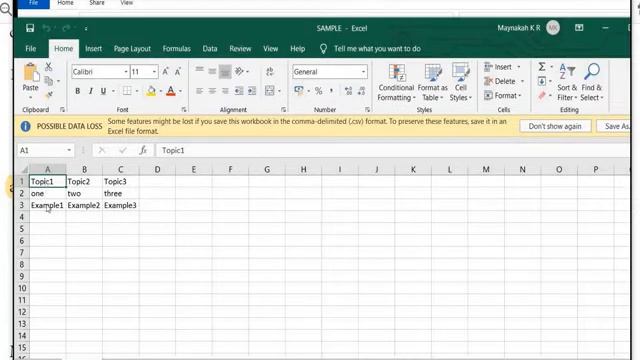Open the Fill Color dropdown arrow
Screen dimensions: 640x360
[x=161, y=91]
